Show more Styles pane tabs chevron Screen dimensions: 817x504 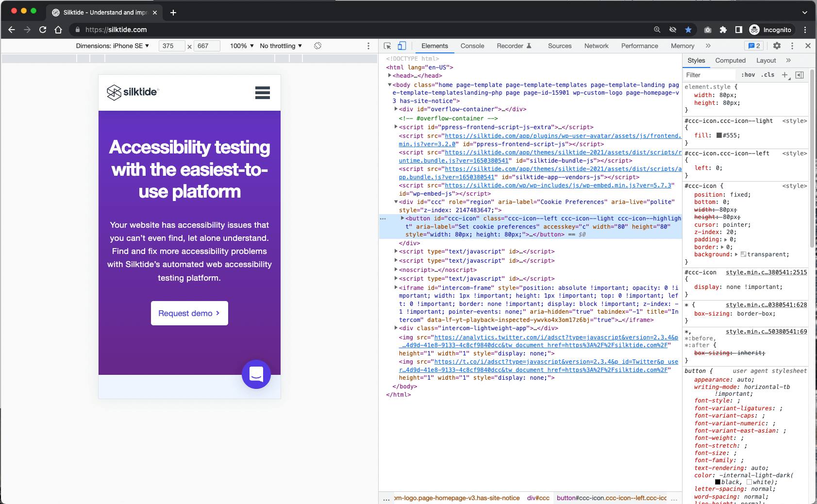tap(788, 60)
